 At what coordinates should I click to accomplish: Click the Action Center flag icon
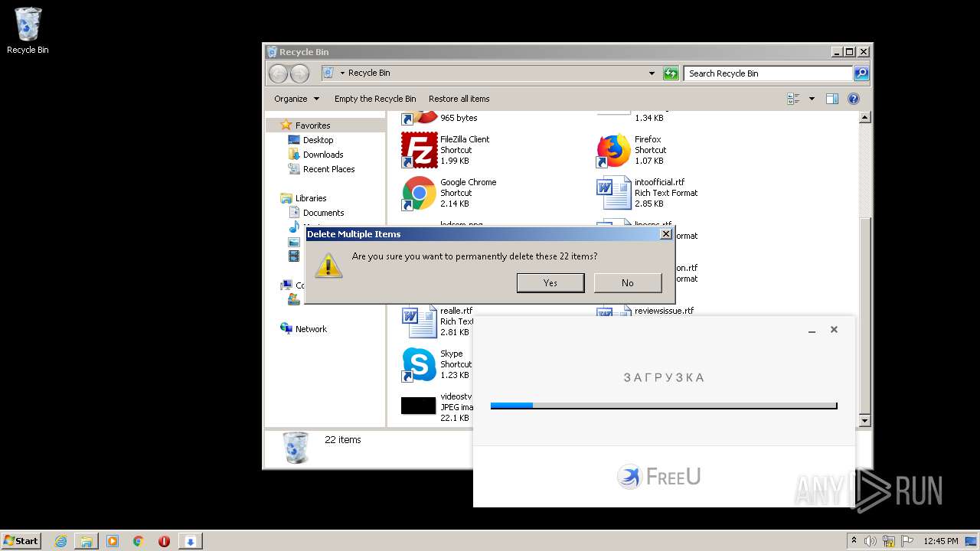click(906, 541)
